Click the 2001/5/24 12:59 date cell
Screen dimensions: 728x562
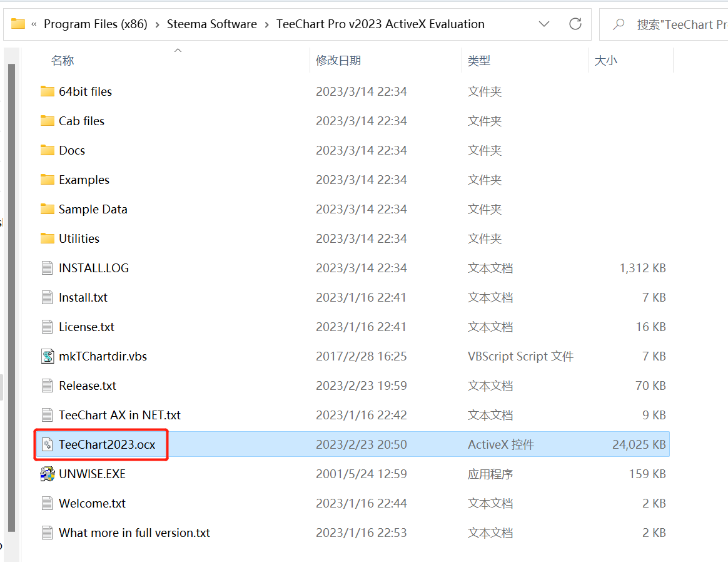[x=361, y=474]
